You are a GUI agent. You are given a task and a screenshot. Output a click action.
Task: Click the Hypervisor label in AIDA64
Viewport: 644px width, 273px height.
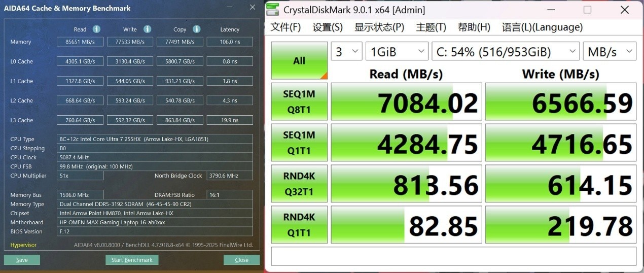pyautogui.click(x=23, y=245)
